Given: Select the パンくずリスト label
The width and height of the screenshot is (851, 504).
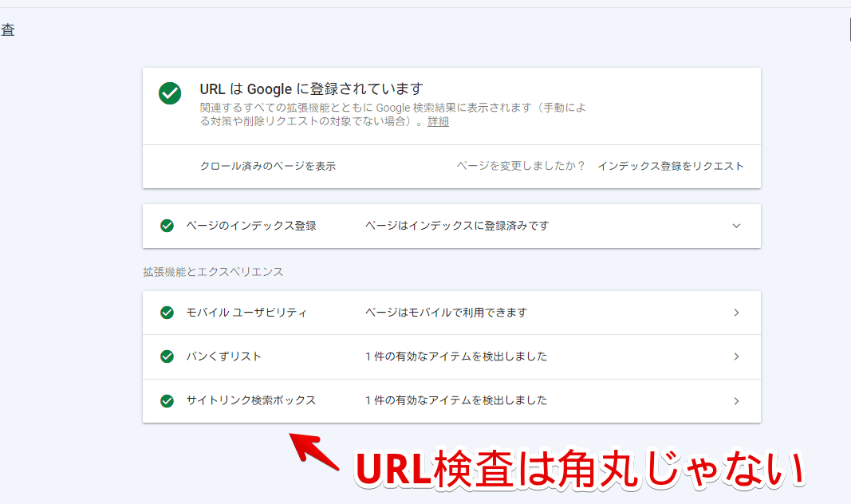Looking at the screenshot, I should click(x=223, y=356).
